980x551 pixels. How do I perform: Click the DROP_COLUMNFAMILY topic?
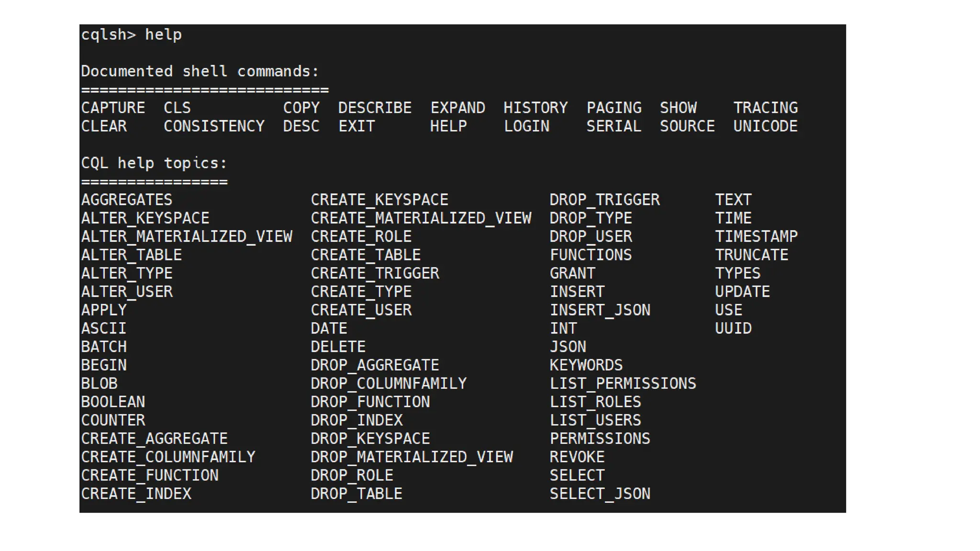tap(389, 383)
